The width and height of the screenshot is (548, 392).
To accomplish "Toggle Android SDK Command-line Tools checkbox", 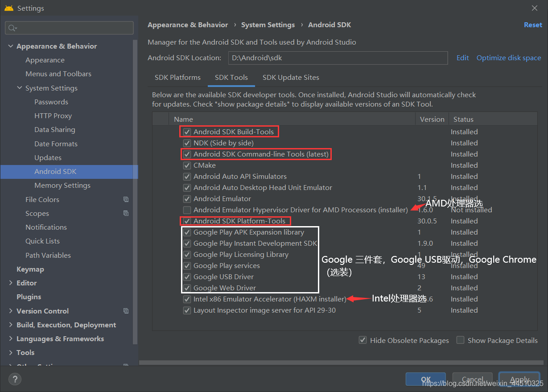I will 187,154.
